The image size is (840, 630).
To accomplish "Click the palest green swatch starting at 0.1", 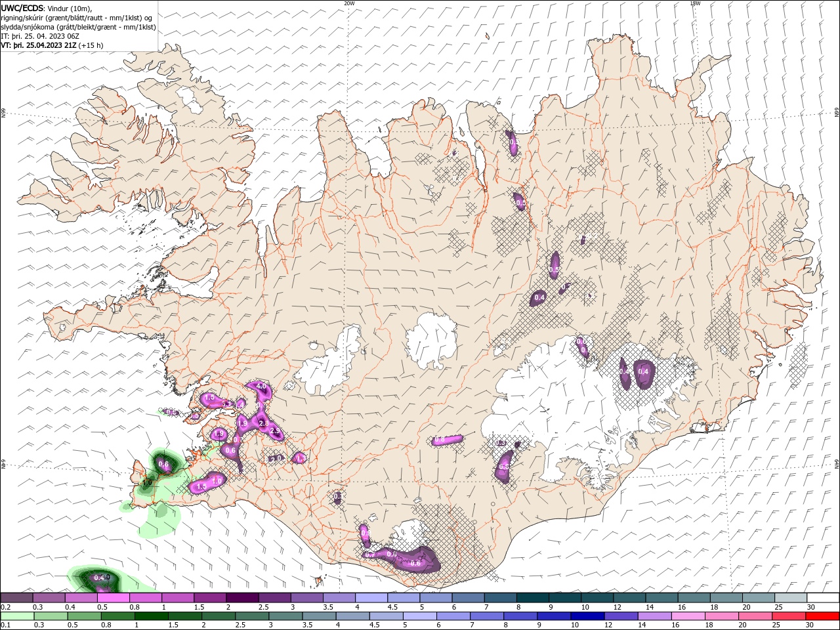I will [x=18, y=616].
